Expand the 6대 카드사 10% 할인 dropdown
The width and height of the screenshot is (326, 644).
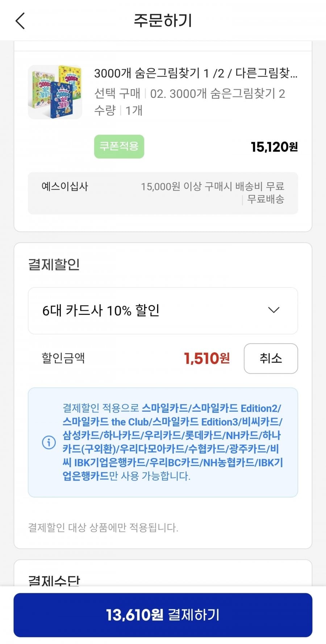[163, 311]
